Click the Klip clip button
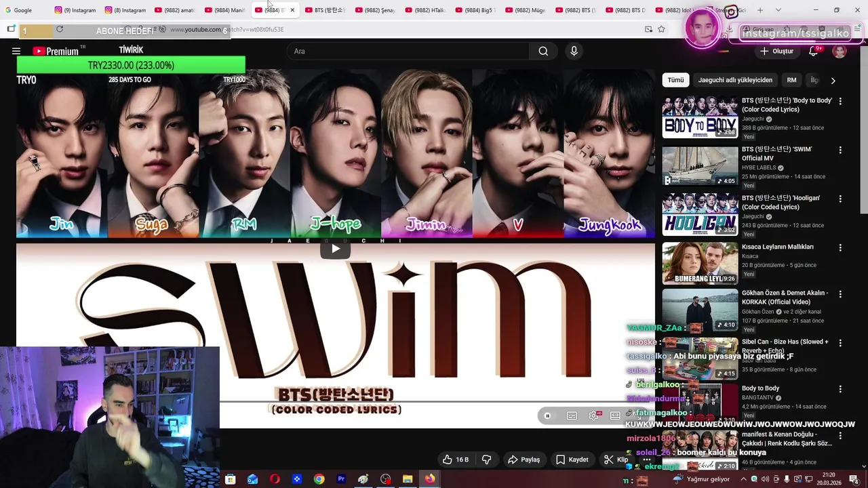868x488 pixels. coord(616,460)
